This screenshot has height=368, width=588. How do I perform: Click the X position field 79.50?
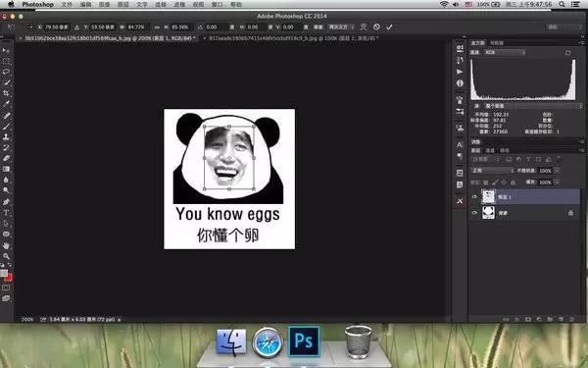[x=57, y=27]
